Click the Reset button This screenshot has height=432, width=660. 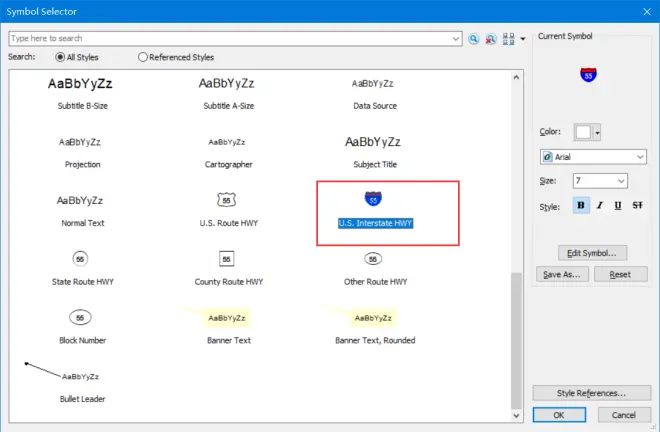click(620, 275)
